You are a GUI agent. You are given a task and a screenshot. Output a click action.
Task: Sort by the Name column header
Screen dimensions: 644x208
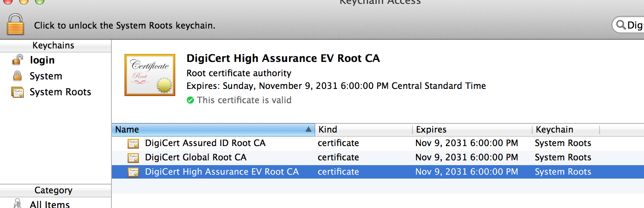pos(213,129)
